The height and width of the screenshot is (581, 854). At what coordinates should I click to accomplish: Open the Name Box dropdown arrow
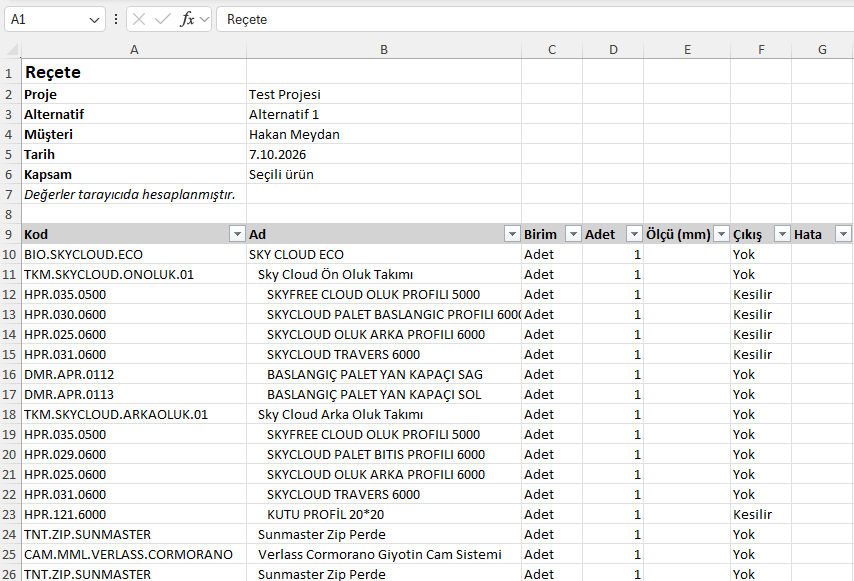tap(94, 20)
